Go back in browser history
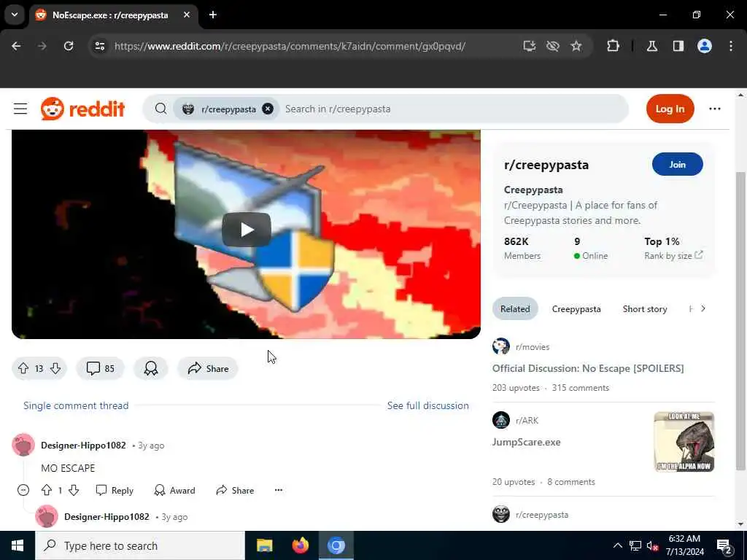 [x=16, y=46]
